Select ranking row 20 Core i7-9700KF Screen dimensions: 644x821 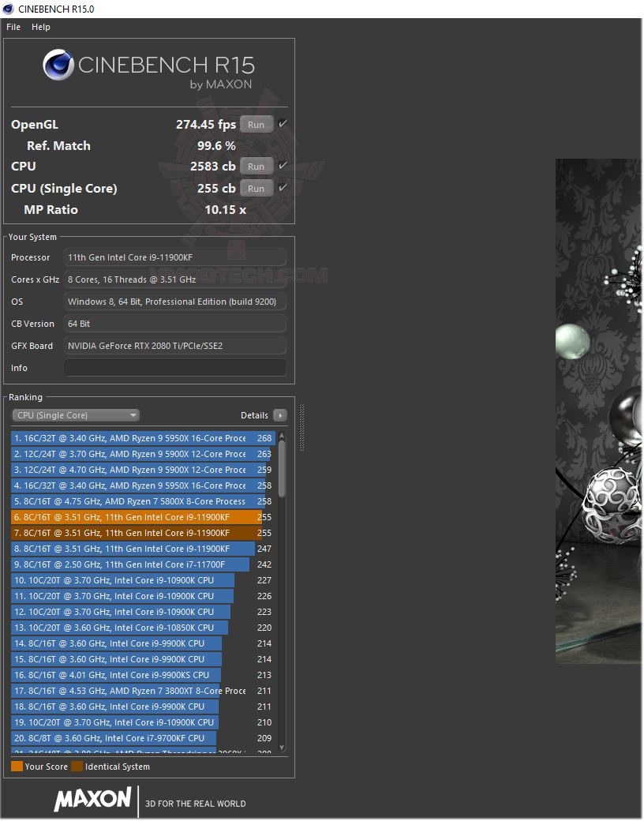coord(142,738)
